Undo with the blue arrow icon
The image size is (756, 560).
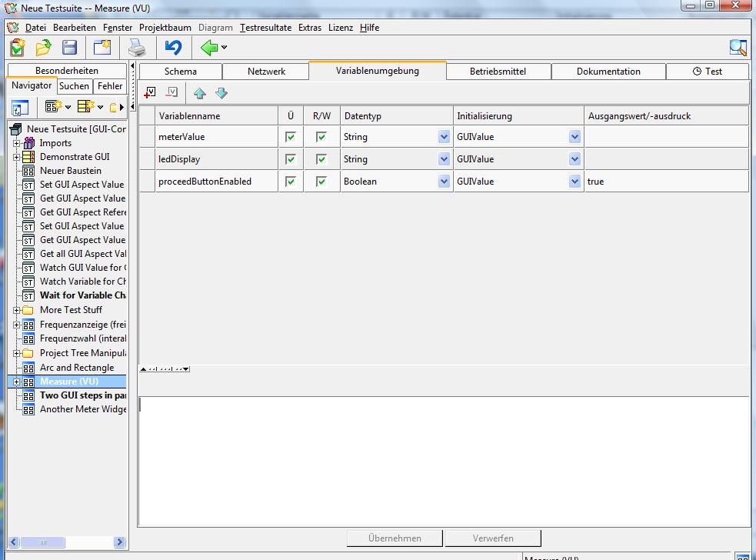(173, 48)
